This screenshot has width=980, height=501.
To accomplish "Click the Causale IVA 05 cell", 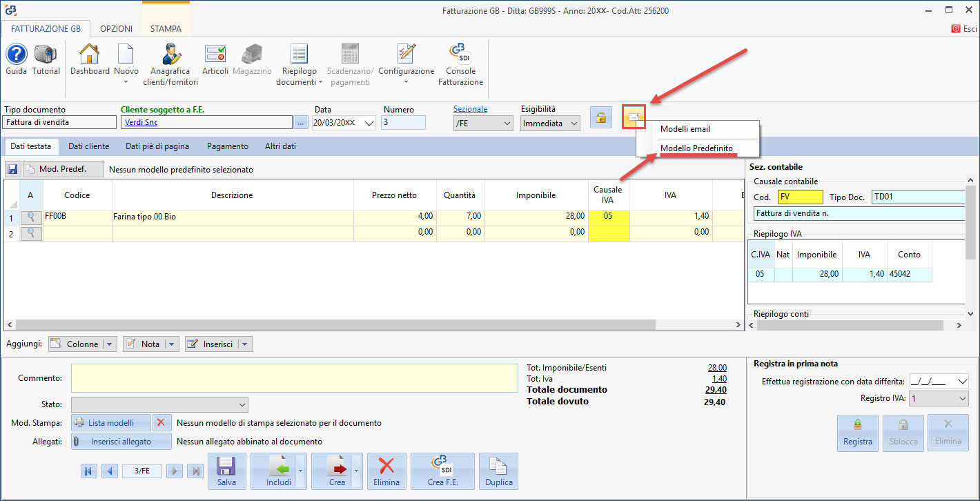I will coord(609,217).
